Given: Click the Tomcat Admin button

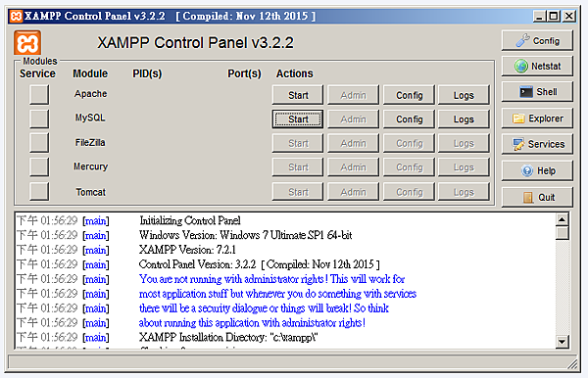Looking at the screenshot, I should [353, 192].
